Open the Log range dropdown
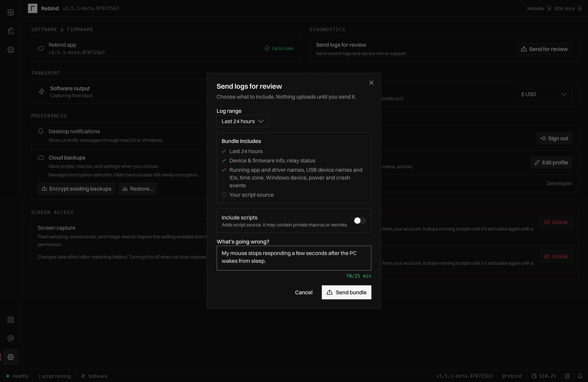588x382 pixels. coord(243,121)
